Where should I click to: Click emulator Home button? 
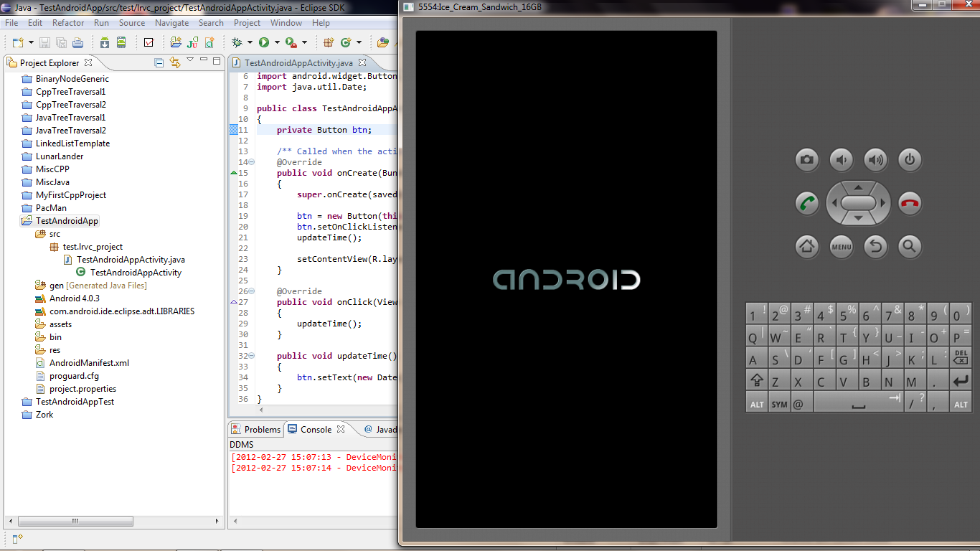(x=807, y=247)
